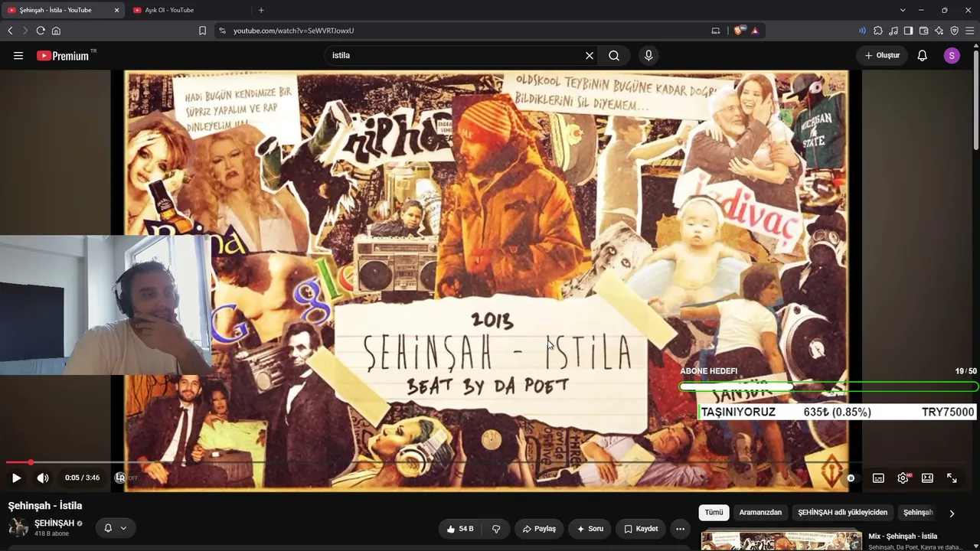Open the account avatar menu
Screen dimensions: 980x551
(952, 55)
